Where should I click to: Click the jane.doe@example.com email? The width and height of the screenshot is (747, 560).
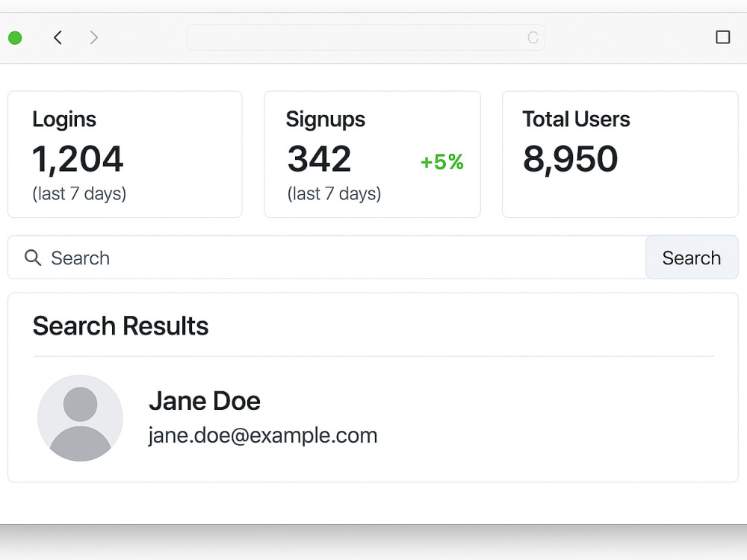(x=262, y=436)
